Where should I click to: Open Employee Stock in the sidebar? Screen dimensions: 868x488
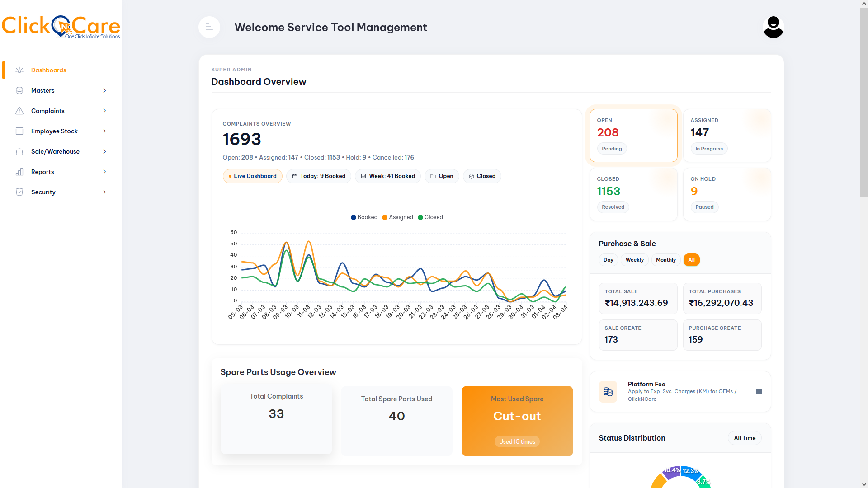[61, 131]
